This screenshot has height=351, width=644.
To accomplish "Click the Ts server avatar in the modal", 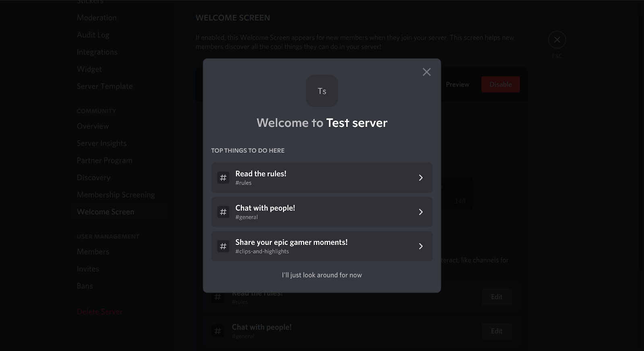I will pos(322,91).
